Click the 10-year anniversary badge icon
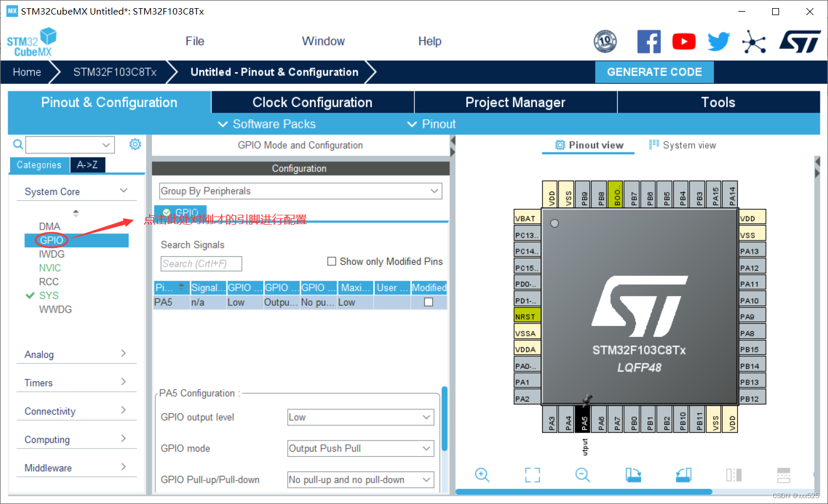 pos(605,41)
